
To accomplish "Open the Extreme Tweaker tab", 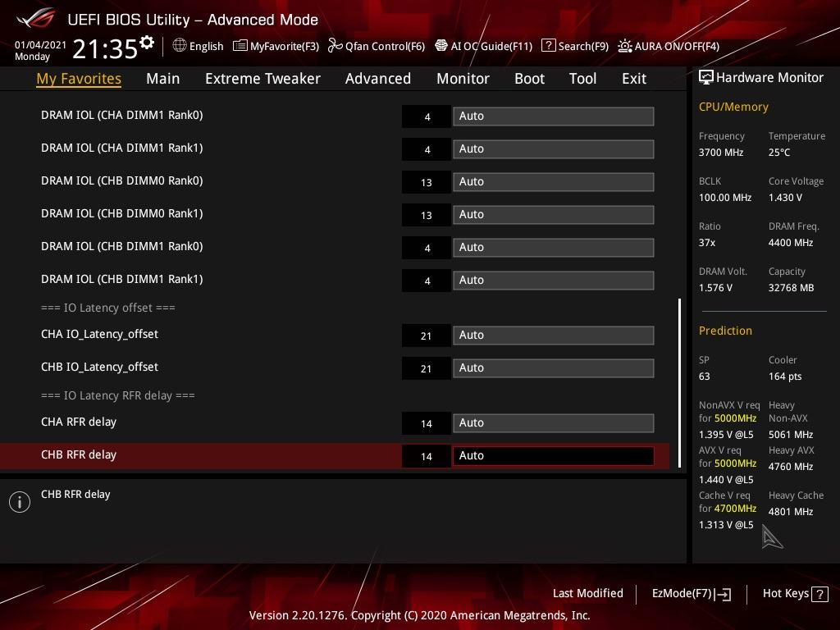I will pyautogui.click(x=262, y=79).
